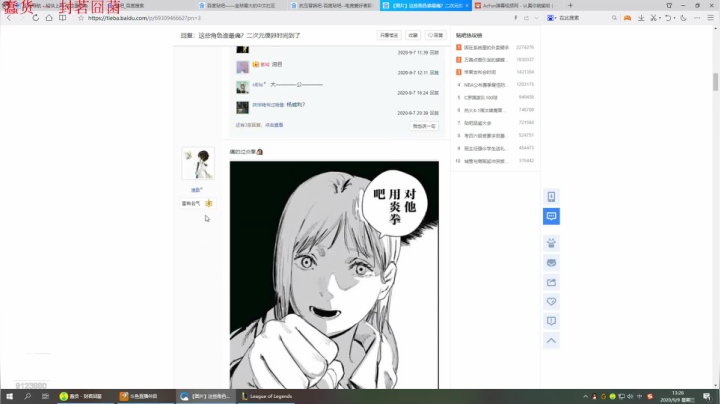The width and height of the screenshot is (720, 404).
Task: Click the browser search box field
Action: click(x=584, y=18)
